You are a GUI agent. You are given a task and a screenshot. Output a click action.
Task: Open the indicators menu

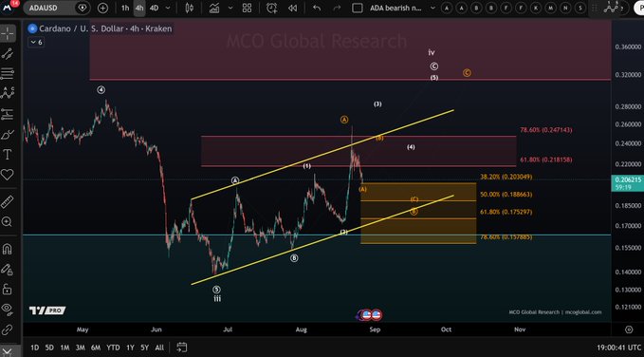tap(214, 8)
